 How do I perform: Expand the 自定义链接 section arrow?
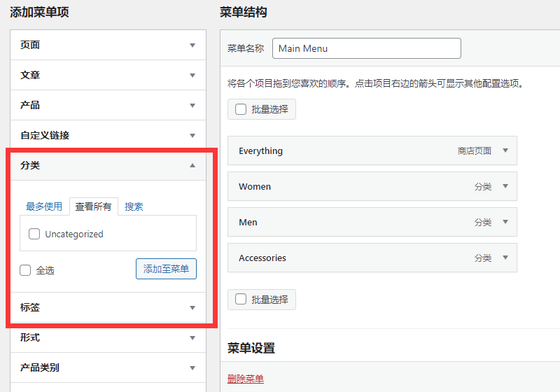coord(192,136)
